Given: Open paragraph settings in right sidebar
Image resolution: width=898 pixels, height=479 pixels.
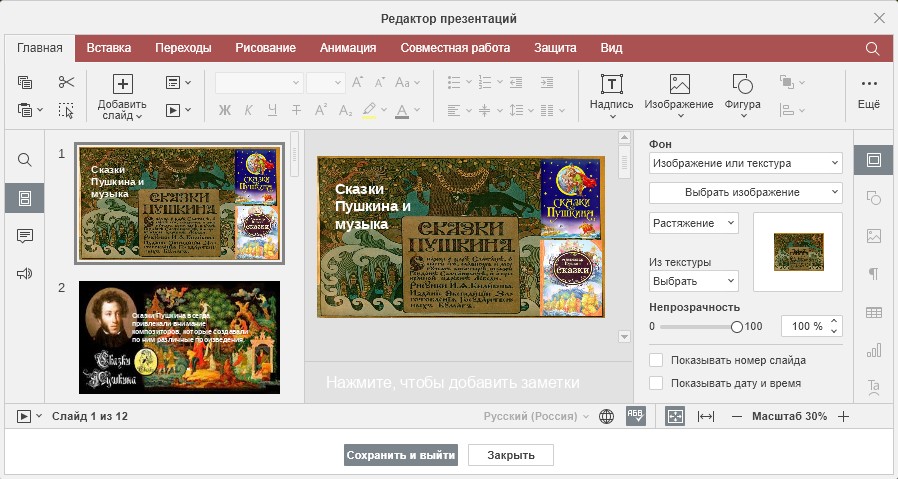Looking at the screenshot, I should (873, 274).
